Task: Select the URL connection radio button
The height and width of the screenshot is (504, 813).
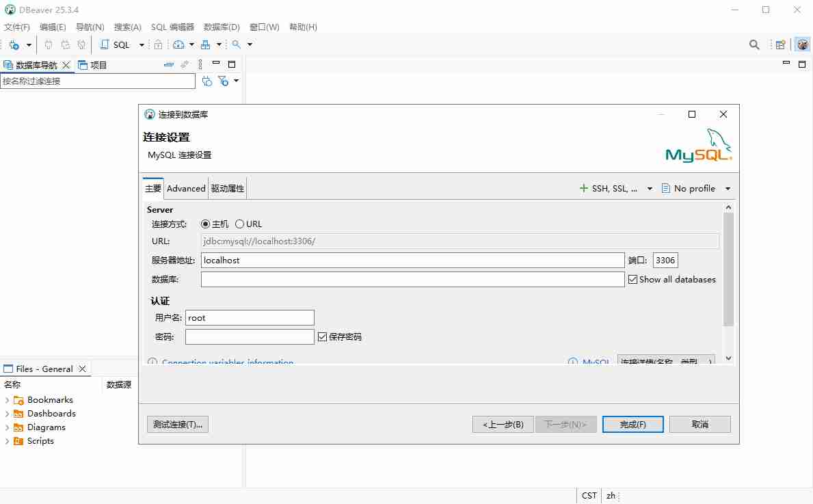Action: (240, 224)
